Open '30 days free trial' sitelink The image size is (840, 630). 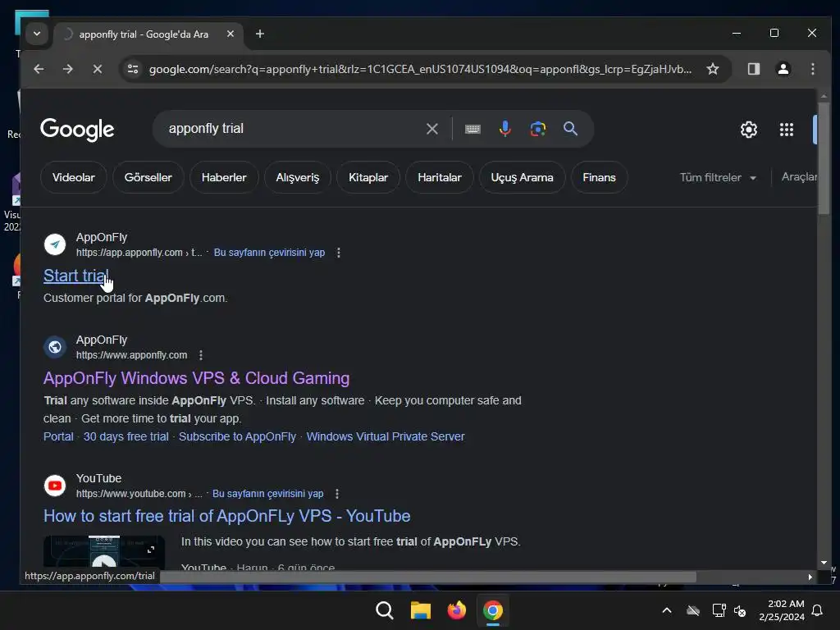[x=126, y=436]
